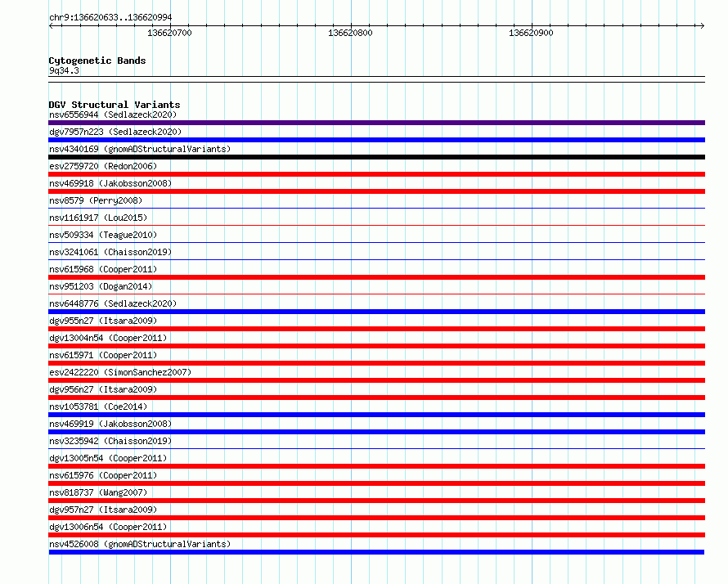Click ruler position 136620700
The width and height of the screenshot is (728, 584).
[x=169, y=33]
